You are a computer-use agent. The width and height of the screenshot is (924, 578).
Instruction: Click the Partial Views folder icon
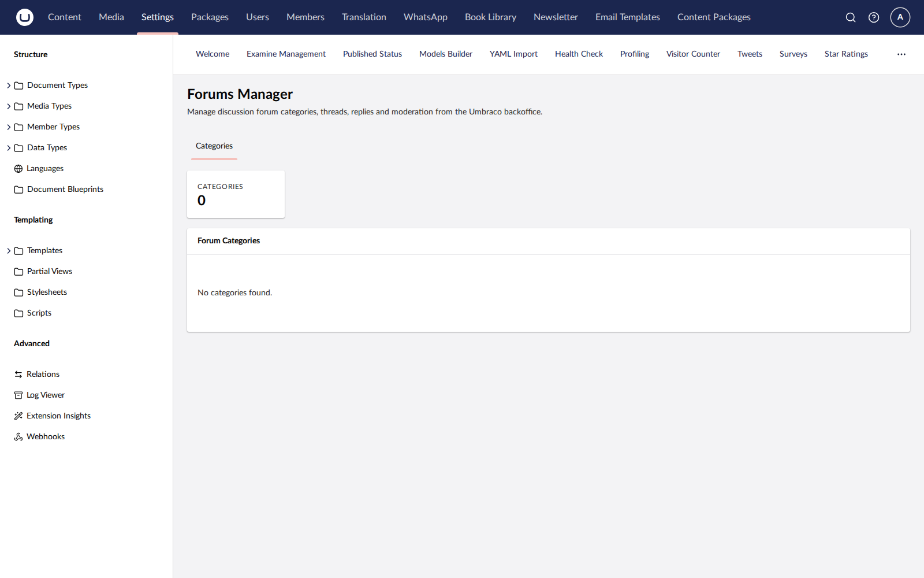click(x=18, y=272)
